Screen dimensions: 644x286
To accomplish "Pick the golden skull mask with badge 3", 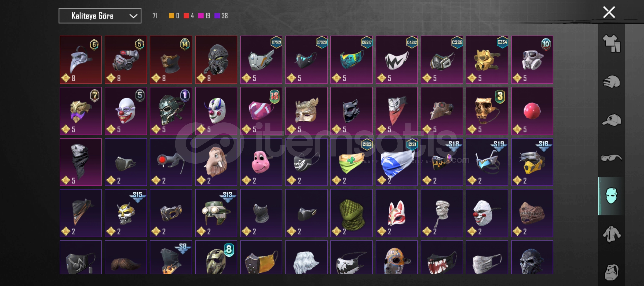I will 487,111.
